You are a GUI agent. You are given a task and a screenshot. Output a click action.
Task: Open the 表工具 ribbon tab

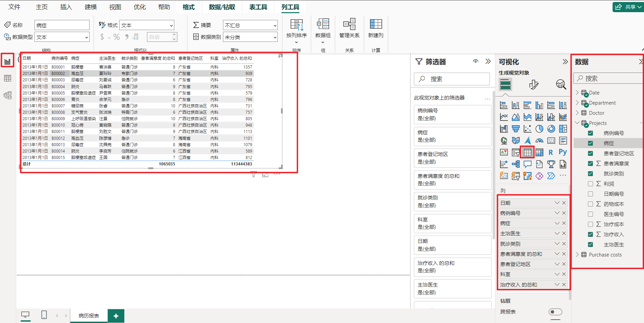(x=258, y=7)
